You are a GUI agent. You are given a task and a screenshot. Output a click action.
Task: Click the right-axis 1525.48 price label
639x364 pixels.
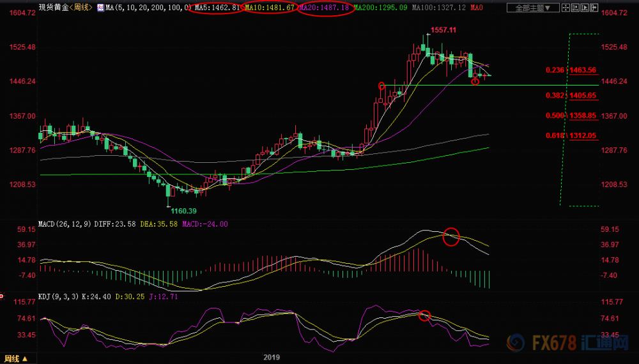pos(614,47)
